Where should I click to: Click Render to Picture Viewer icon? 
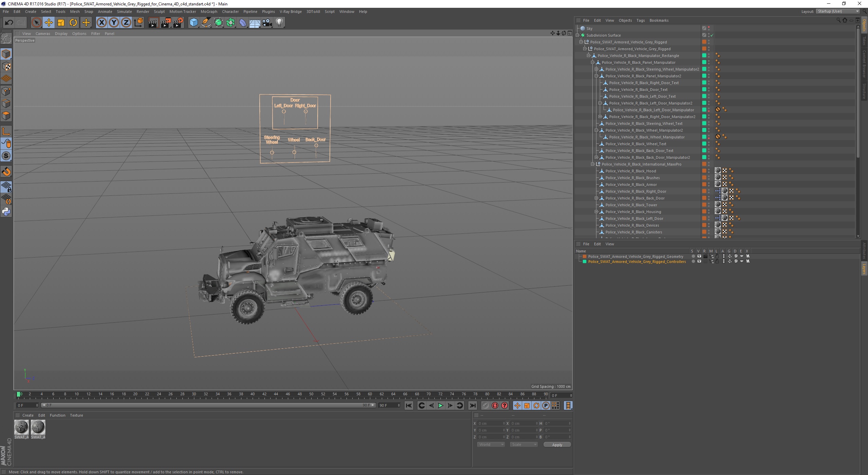166,23
